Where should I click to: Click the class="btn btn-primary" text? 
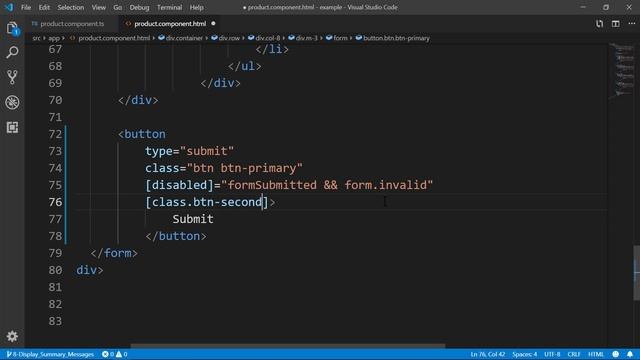[x=224, y=168]
